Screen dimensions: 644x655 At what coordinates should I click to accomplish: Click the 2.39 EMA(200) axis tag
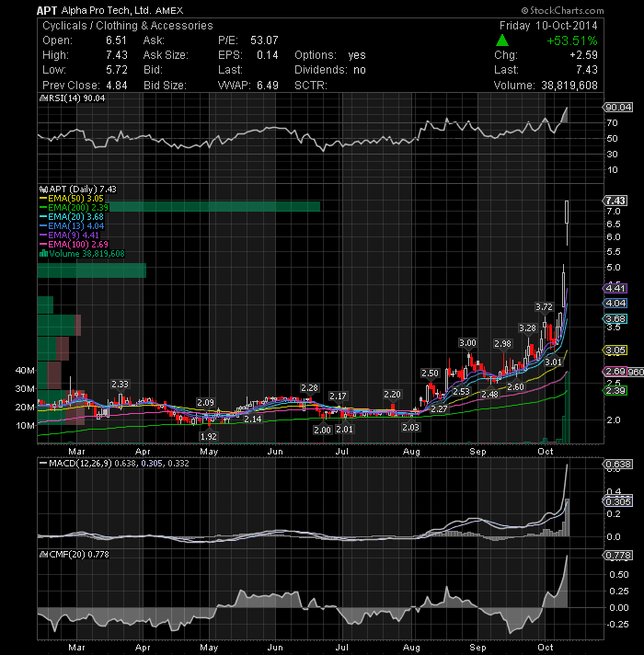tap(615, 391)
